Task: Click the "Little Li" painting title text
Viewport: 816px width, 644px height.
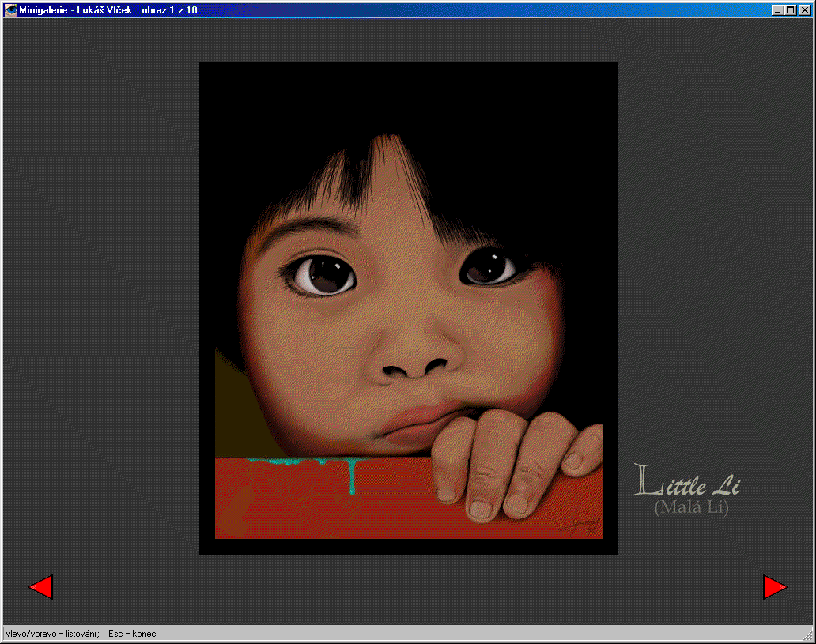Action: 687,481
